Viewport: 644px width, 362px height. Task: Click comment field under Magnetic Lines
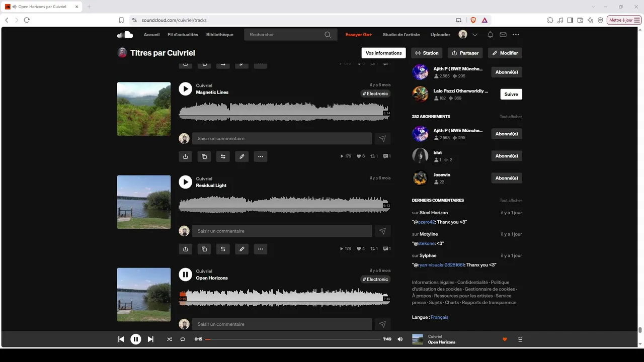(282, 138)
